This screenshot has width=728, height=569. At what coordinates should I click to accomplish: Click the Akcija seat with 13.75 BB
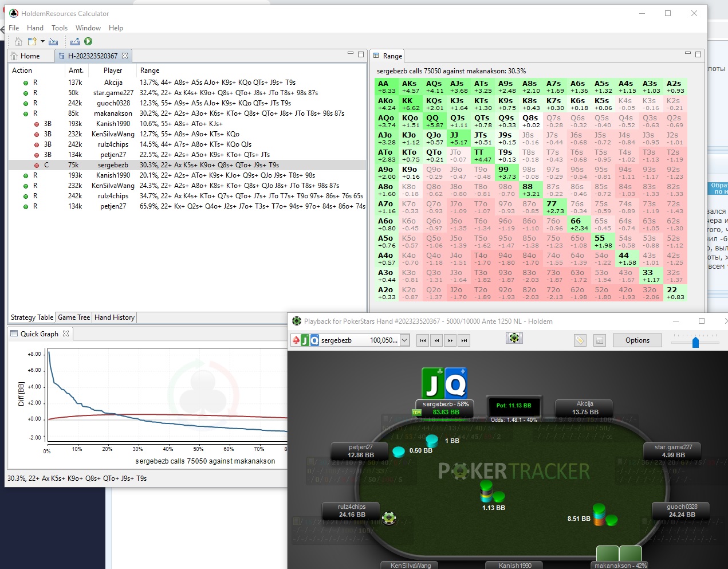(x=585, y=408)
